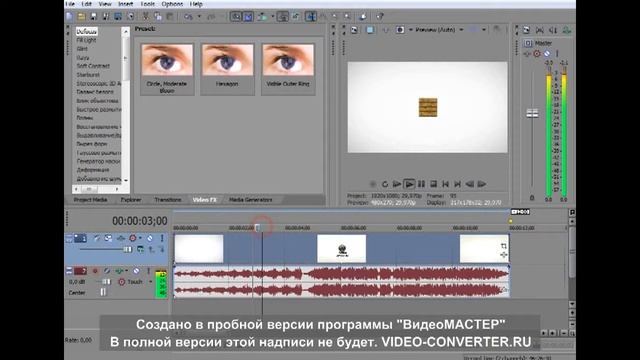Open Track Motion on video track

tap(108, 238)
